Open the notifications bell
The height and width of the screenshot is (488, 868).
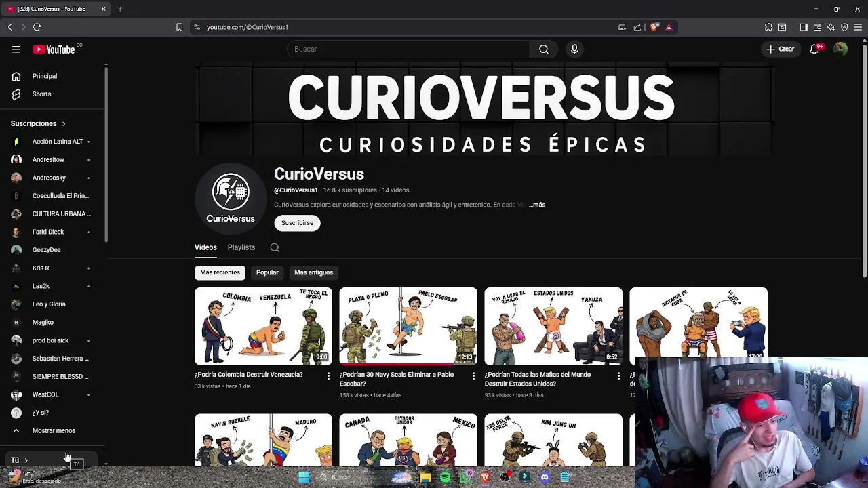pyautogui.click(x=814, y=49)
